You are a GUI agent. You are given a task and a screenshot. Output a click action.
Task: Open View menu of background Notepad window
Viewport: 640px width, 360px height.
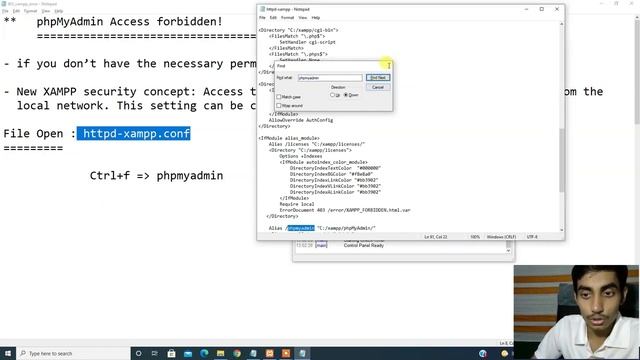click(x=46, y=11)
